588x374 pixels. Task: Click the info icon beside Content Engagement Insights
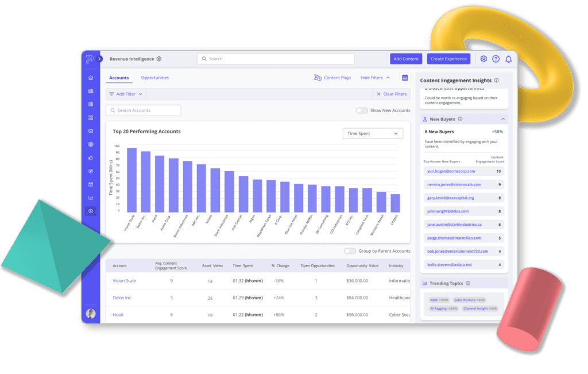point(496,80)
